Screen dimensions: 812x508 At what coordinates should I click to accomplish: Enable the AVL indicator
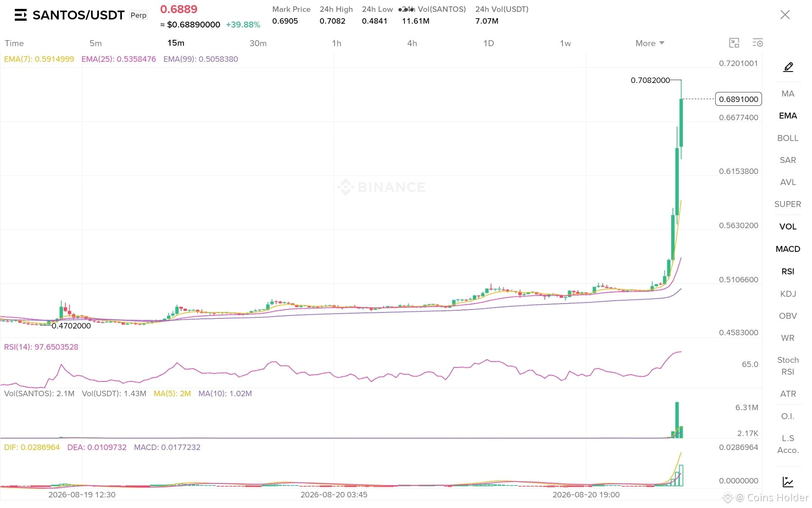[x=788, y=182]
